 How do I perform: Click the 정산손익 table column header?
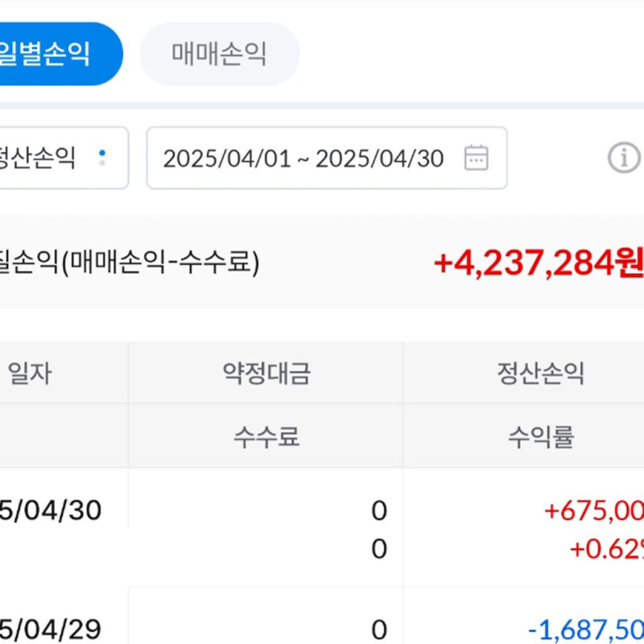pyautogui.click(x=540, y=373)
